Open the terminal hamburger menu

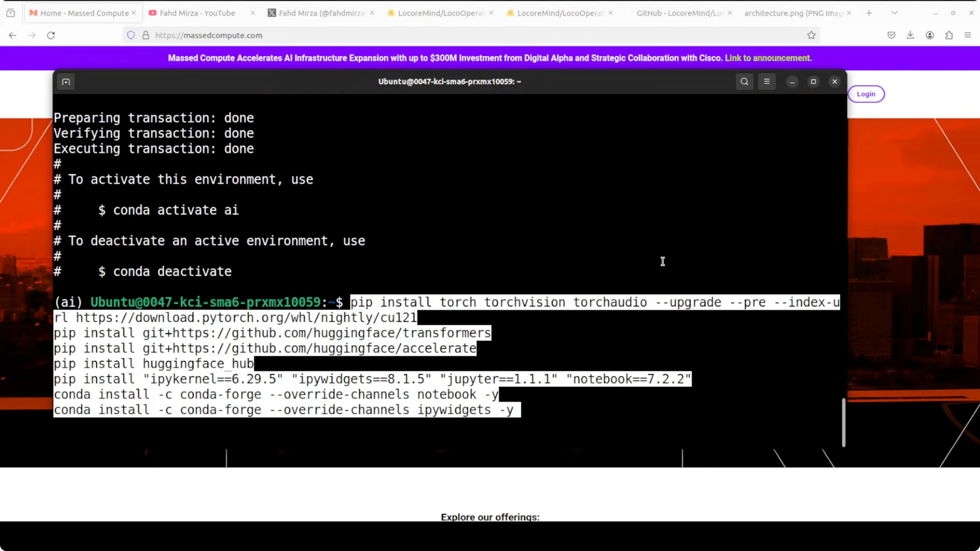pyautogui.click(x=767, y=81)
